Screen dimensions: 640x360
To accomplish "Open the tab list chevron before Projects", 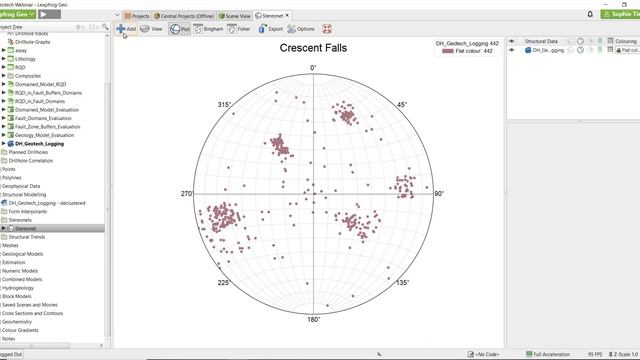I will point(117,15).
